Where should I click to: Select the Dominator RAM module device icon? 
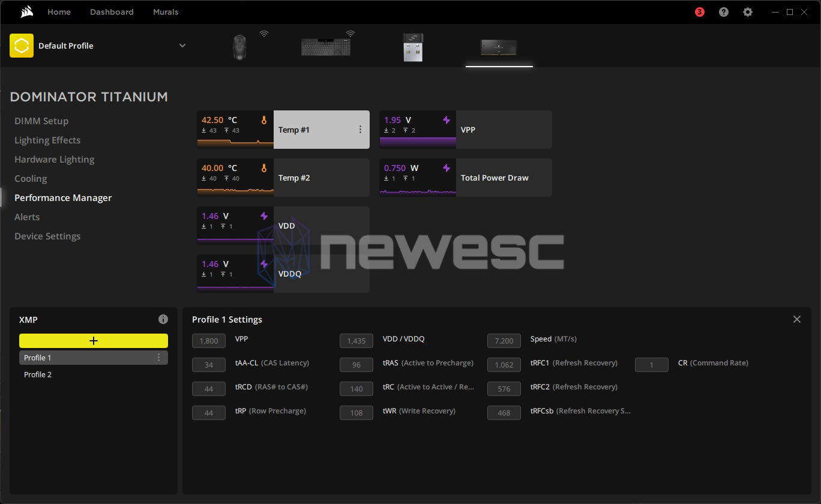click(x=499, y=47)
